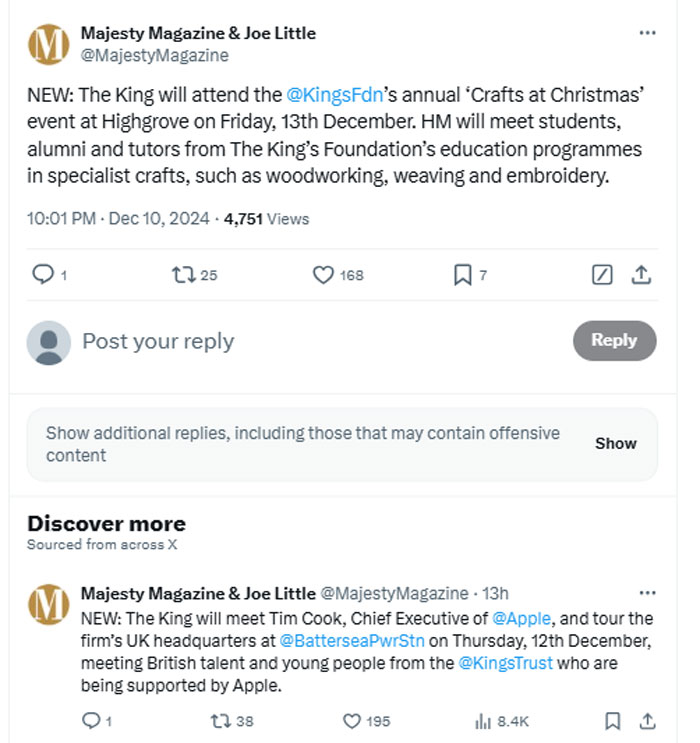700x743 pixels.
Task: Like the Tim Cook post with 195 likes
Action: pyautogui.click(x=352, y=721)
